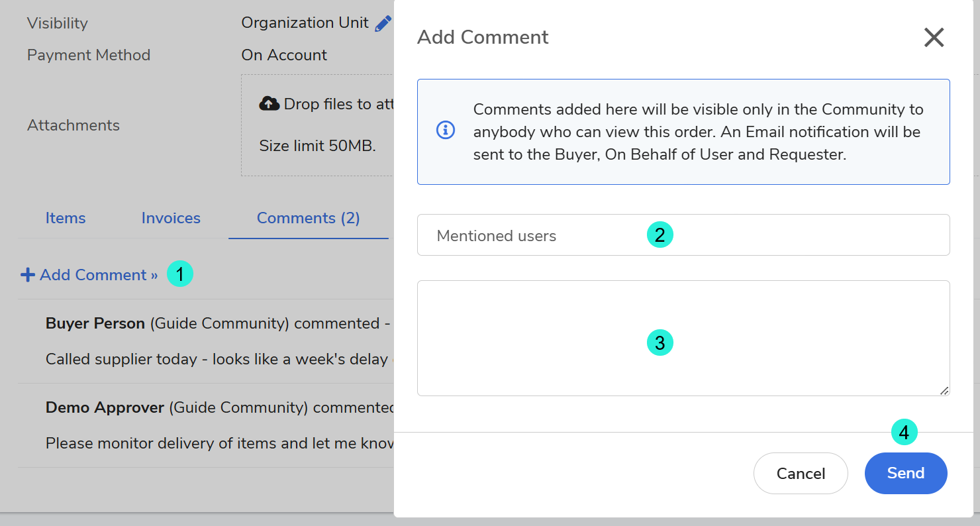The height and width of the screenshot is (526, 980).
Task: Close the Add Comment dialog with X
Action: pos(934,38)
